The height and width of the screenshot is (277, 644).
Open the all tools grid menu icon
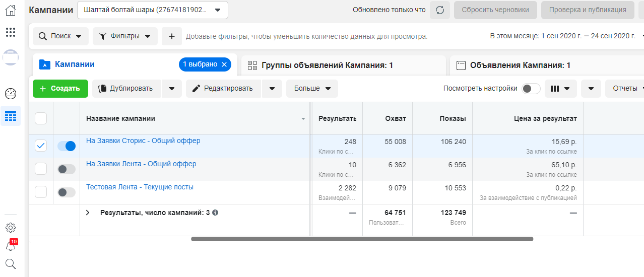click(x=10, y=33)
